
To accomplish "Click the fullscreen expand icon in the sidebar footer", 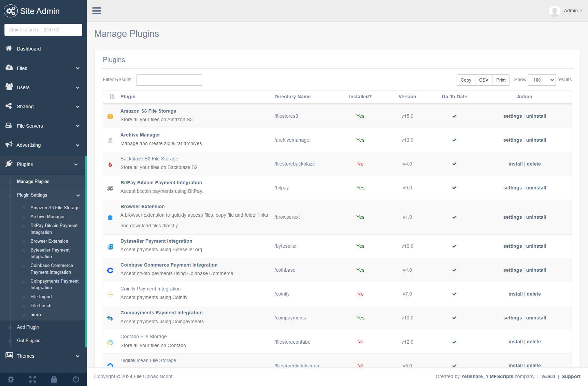I will pyautogui.click(x=32, y=379).
